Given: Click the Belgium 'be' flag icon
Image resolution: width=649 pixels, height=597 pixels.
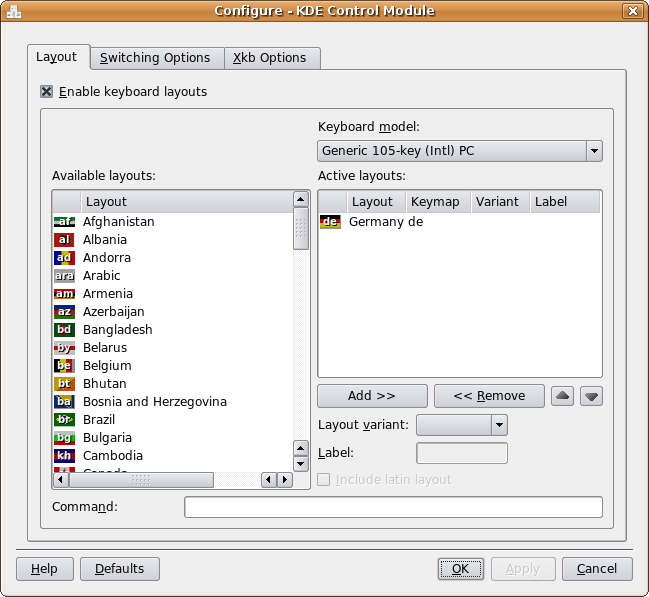Looking at the screenshot, I should pos(64,366).
